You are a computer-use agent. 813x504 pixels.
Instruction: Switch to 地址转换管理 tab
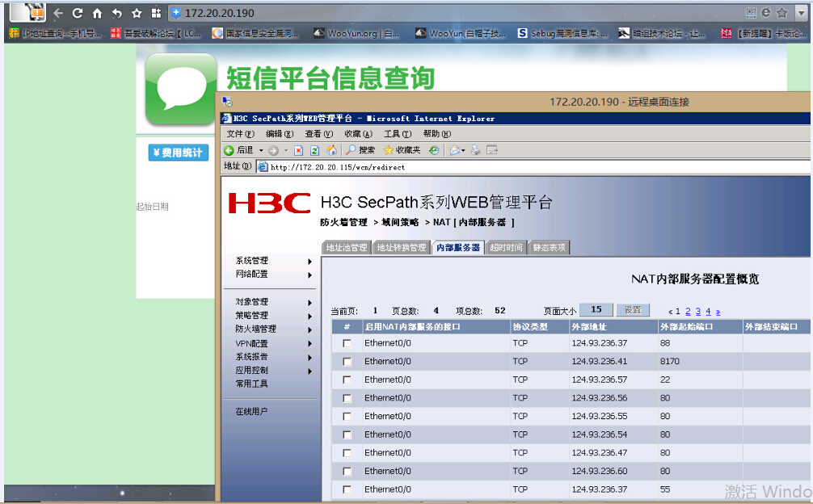402,248
